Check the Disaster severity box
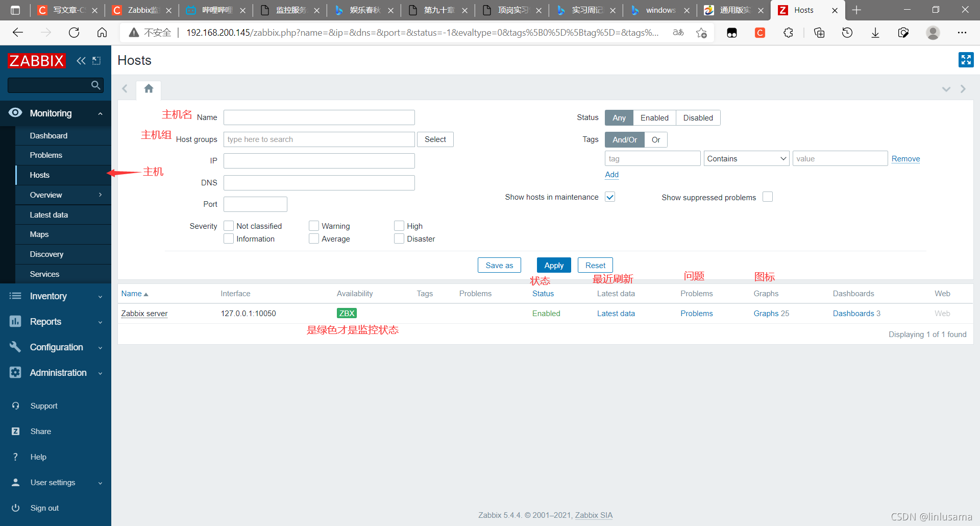Image resolution: width=980 pixels, height=526 pixels. click(x=399, y=238)
